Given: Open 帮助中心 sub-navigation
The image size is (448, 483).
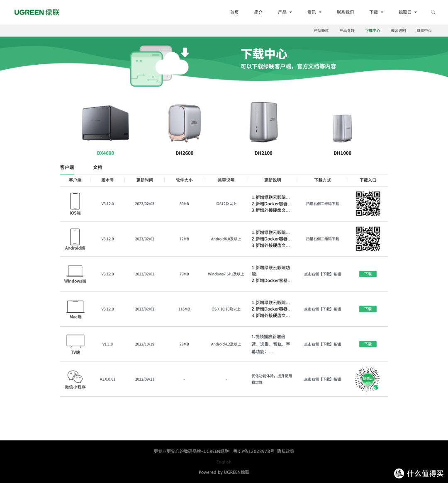Looking at the screenshot, I should tap(424, 31).
